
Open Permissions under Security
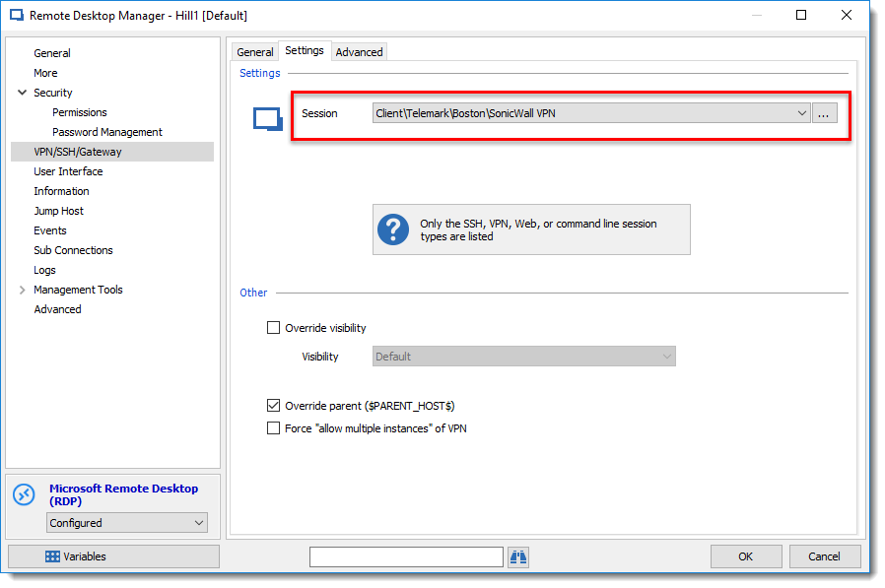[x=80, y=112]
